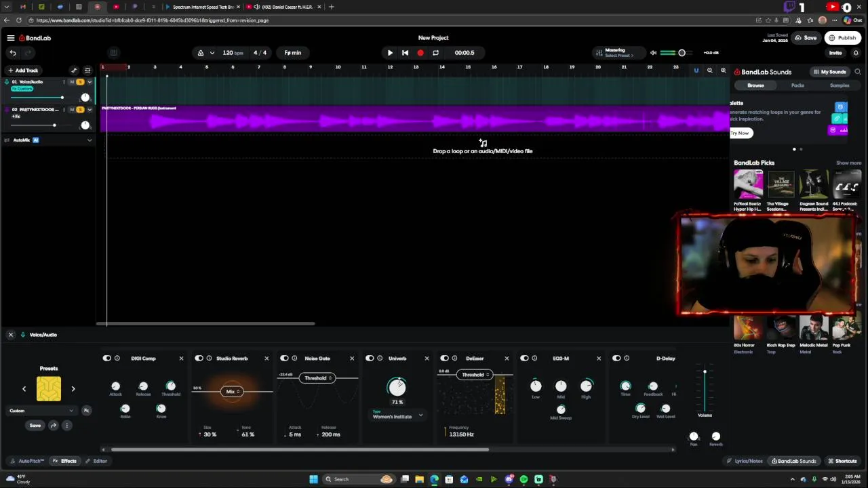
Task: Toggle Studio Reverb effect power switch
Action: (199, 359)
